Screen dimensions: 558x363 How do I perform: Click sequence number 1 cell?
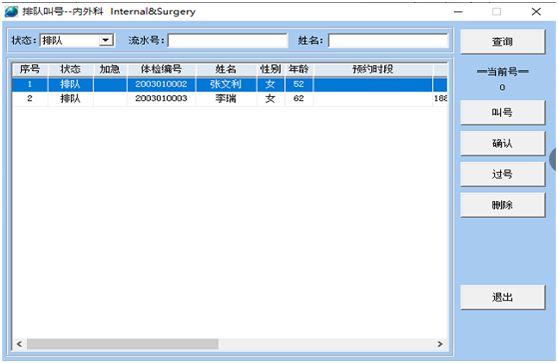point(30,84)
